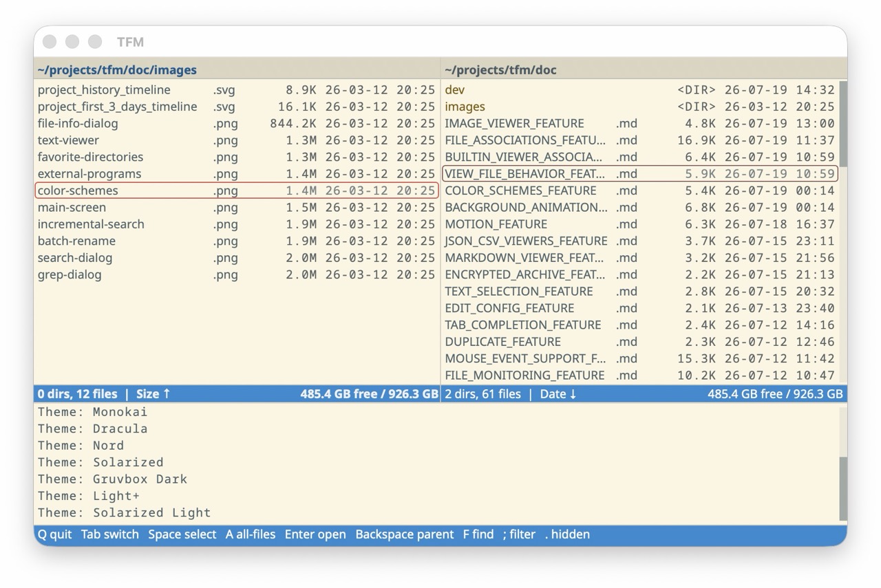The height and width of the screenshot is (588, 881).
Task: Select external-programs .png row
Action: [x=237, y=174]
